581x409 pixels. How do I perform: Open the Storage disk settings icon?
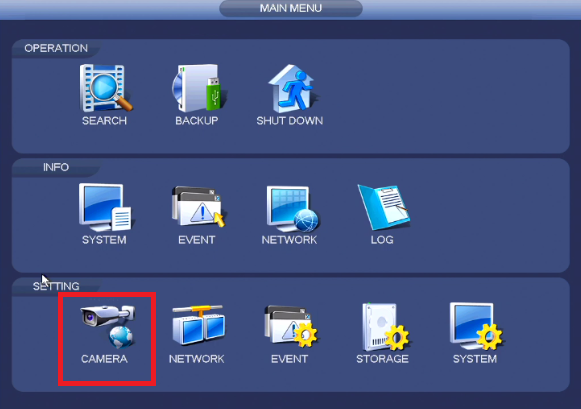point(385,327)
